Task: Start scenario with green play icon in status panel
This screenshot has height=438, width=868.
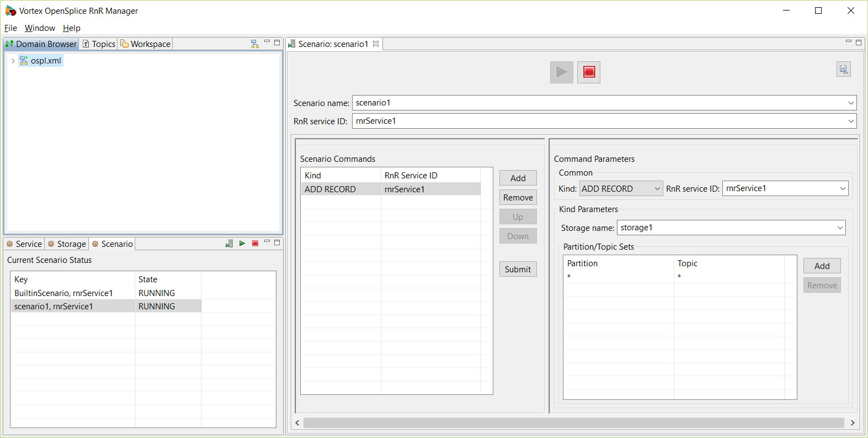Action: point(242,244)
